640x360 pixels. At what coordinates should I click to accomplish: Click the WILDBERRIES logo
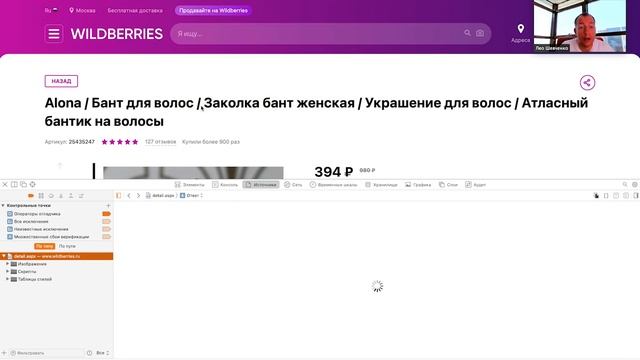click(x=117, y=34)
